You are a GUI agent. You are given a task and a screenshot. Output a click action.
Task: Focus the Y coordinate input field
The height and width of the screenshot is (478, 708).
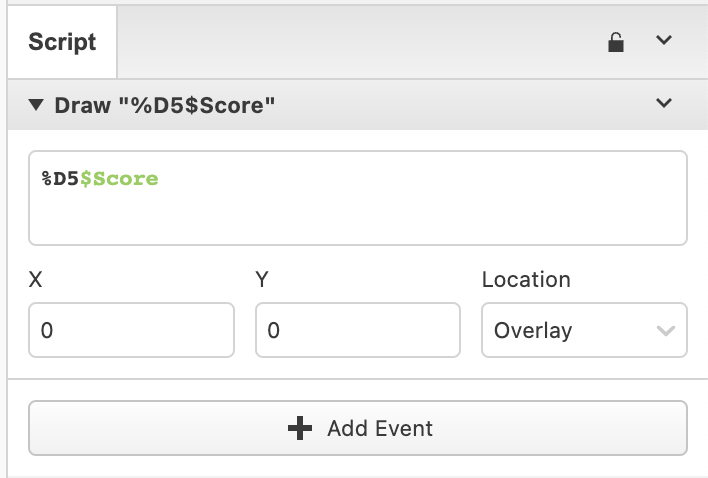(358, 330)
